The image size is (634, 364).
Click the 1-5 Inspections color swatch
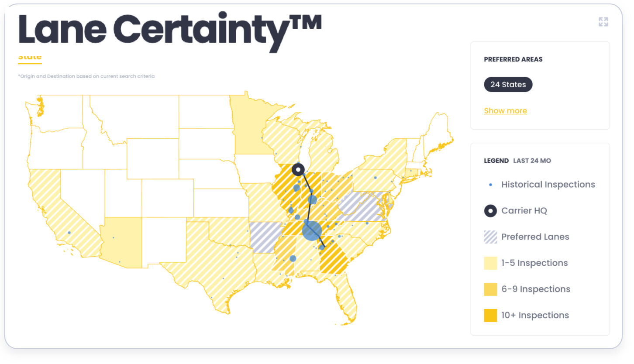pyautogui.click(x=490, y=263)
